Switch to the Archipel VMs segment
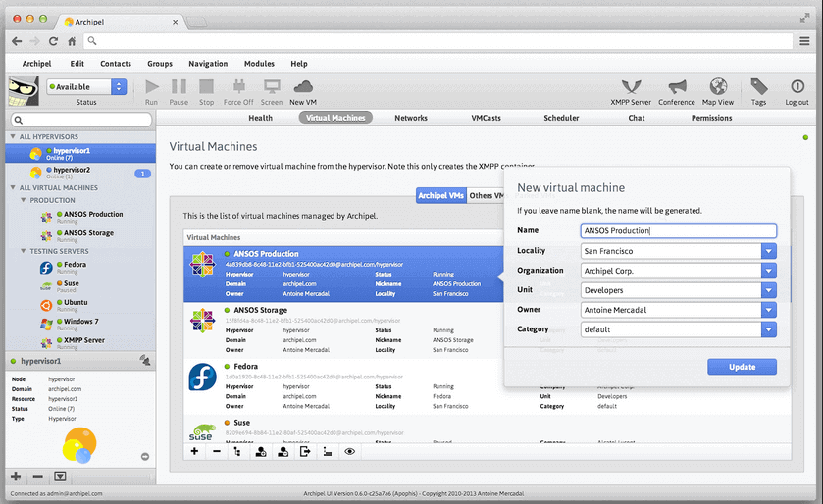823x504 pixels. point(440,195)
